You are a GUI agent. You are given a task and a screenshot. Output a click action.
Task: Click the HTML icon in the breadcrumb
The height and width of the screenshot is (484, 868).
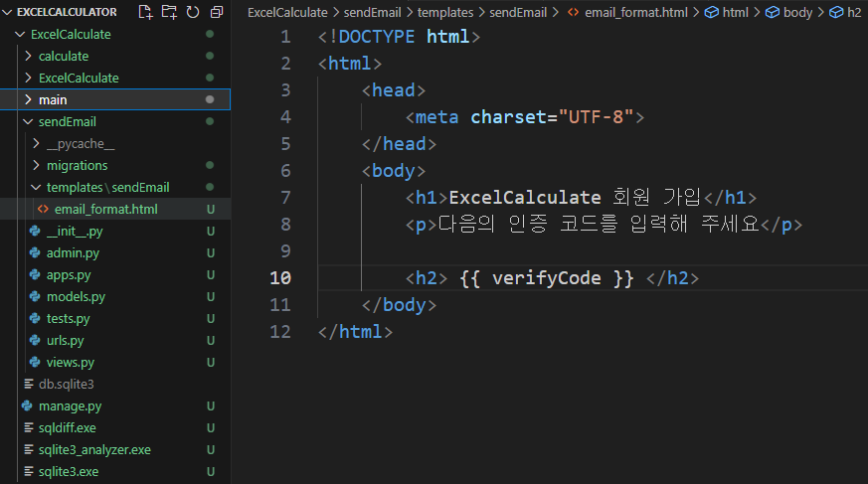coord(574,12)
